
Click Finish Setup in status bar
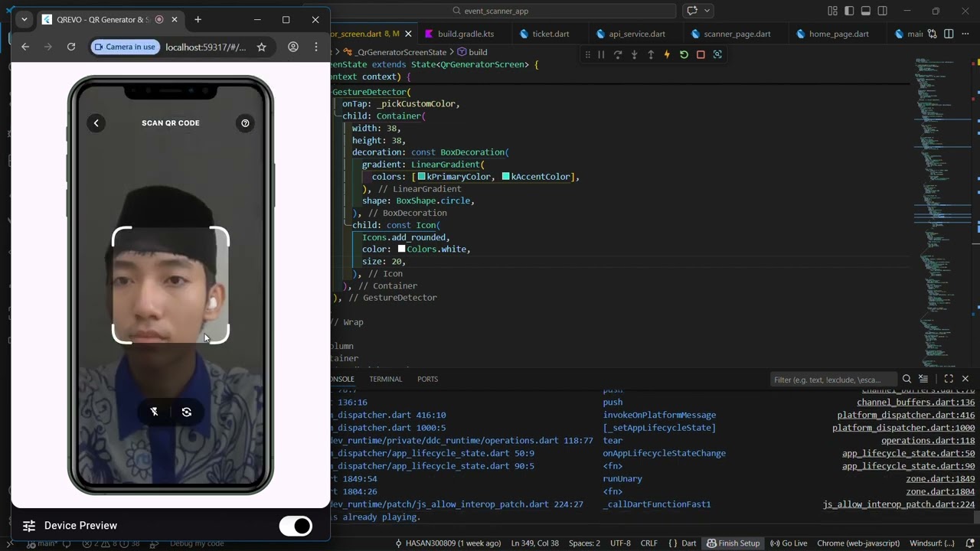(733, 543)
